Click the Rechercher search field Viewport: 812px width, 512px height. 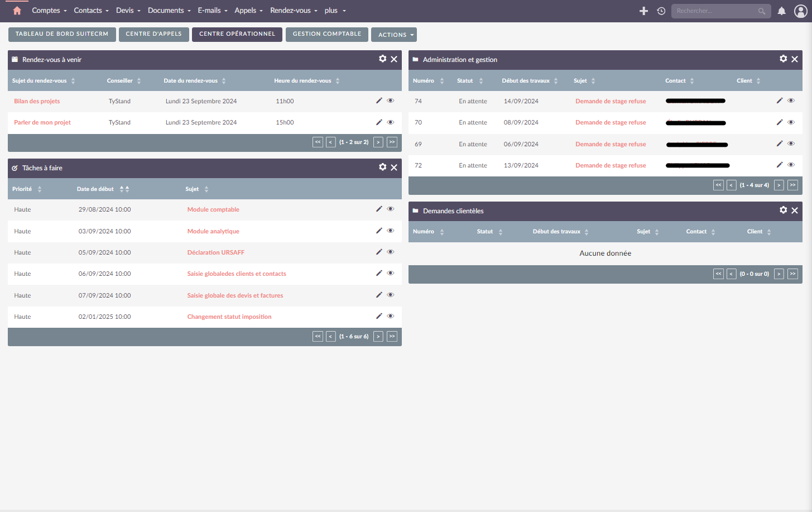pyautogui.click(x=721, y=11)
